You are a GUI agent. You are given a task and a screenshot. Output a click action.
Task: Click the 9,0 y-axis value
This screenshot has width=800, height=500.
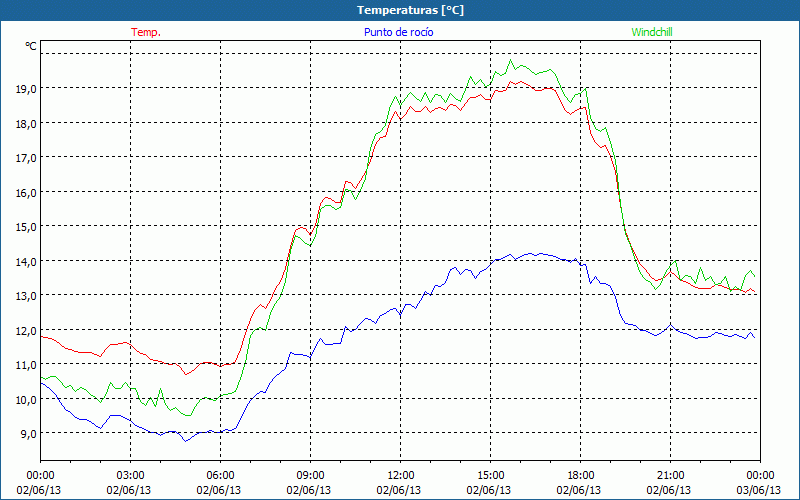click(x=29, y=434)
